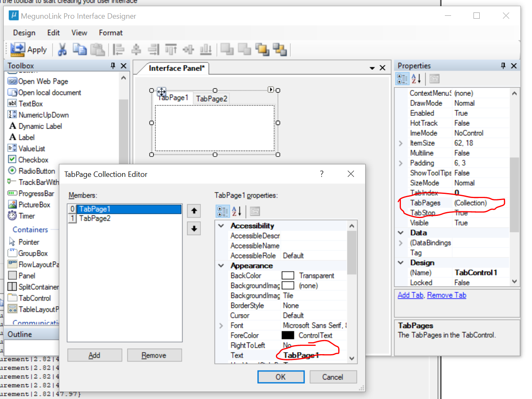
Task: Click OK in TabPage Collection Editor
Action: pos(281,377)
